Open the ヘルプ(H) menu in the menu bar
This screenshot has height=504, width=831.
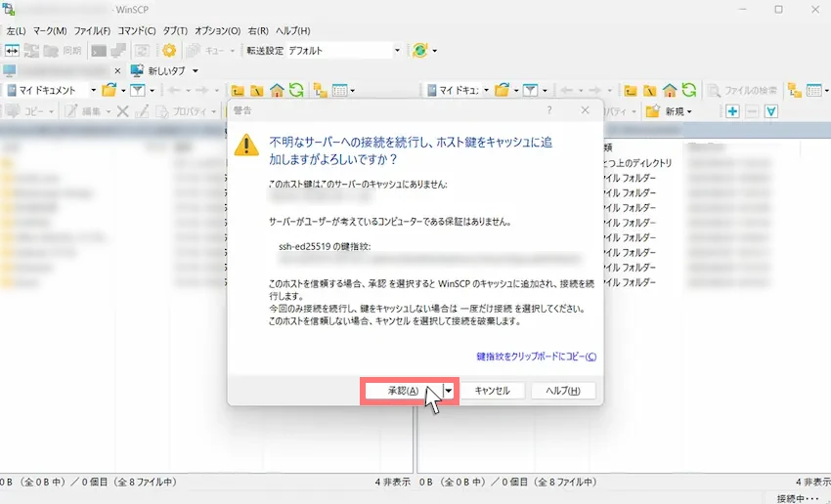(x=292, y=30)
